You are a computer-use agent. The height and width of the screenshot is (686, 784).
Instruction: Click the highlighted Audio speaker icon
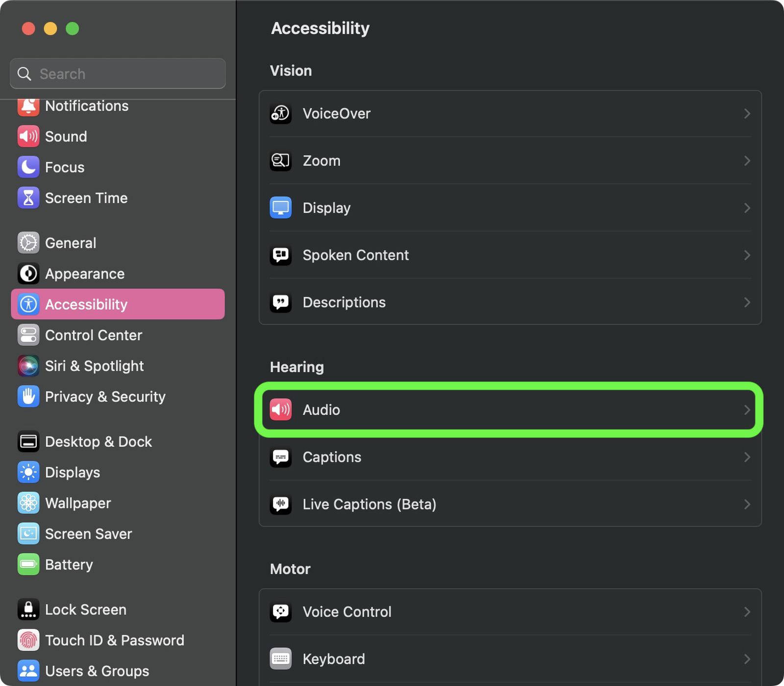[x=280, y=410]
